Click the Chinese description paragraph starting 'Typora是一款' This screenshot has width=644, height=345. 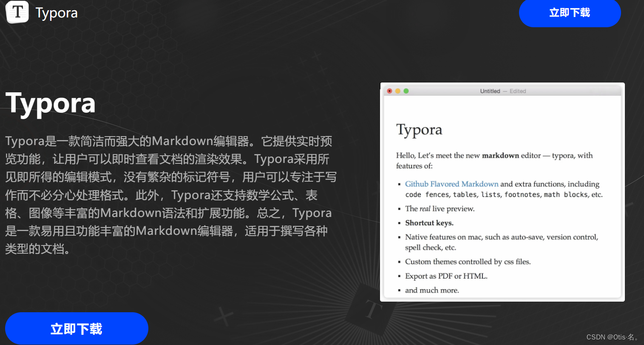[171, 195]
